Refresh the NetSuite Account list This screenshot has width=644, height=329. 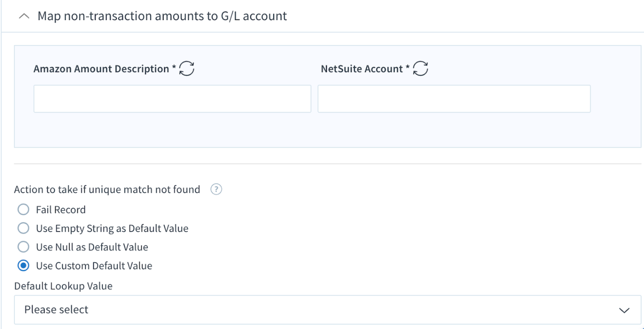coord(420,68)
